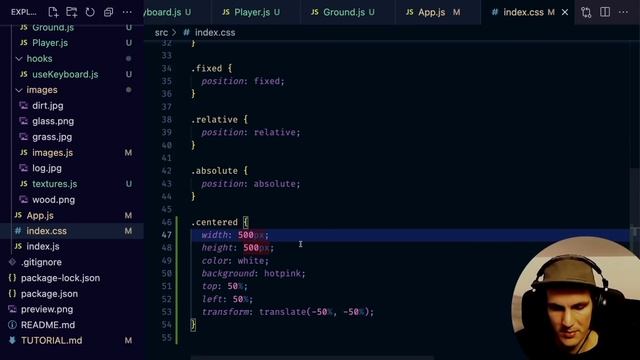Split the editor to the right

point(605,12)
